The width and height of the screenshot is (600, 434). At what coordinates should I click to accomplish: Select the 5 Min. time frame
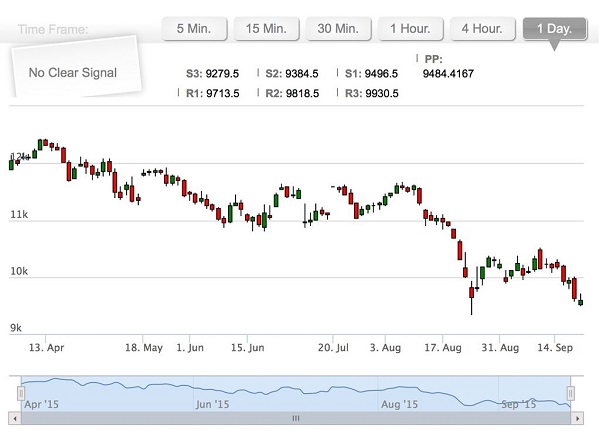(x=194, y=29)
